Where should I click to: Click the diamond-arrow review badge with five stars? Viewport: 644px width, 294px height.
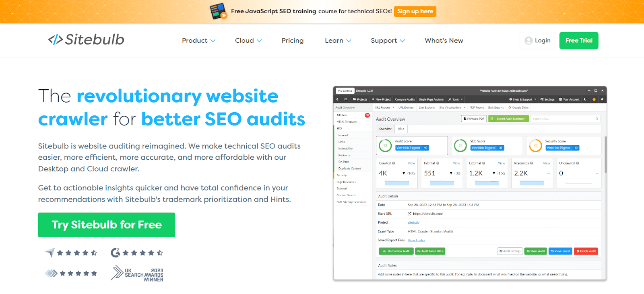tap(71, 273)
